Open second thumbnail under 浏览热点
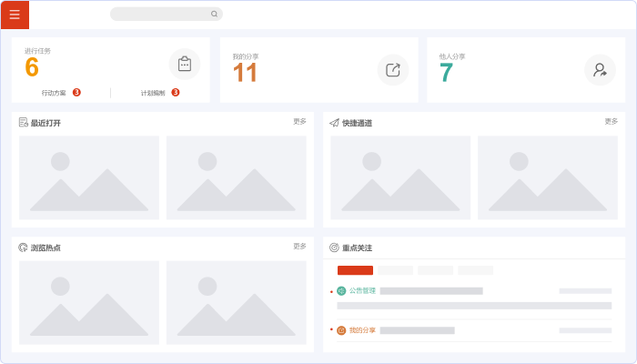The image size is (637, 364). [x=236, y=302]
